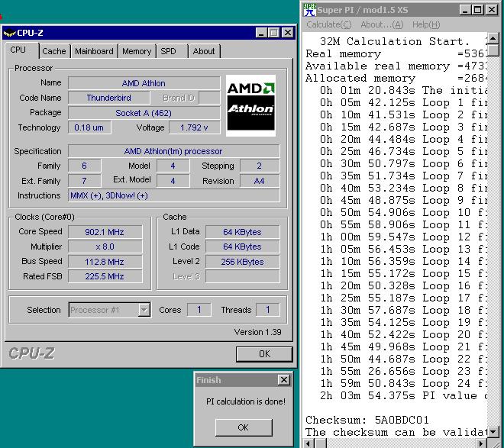Image resolution: width=504 pixels, height=448 pixels.
Task: Click the Super PI vertical scrollbar thumb
Action: coord(493,50)
